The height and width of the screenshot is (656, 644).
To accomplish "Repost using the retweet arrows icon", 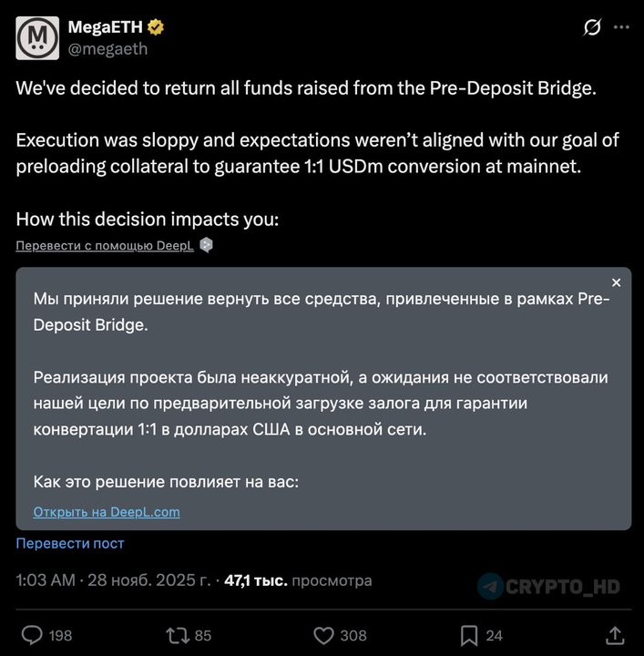I will pos(177,635).
